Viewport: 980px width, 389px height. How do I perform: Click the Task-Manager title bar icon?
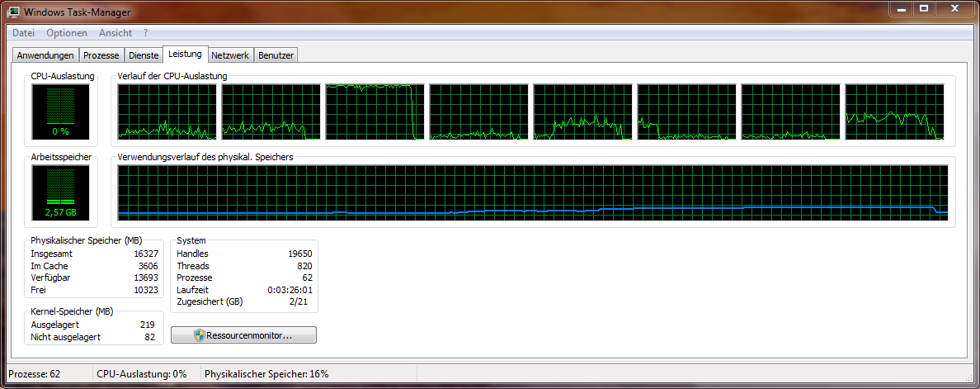coord(13,11)
